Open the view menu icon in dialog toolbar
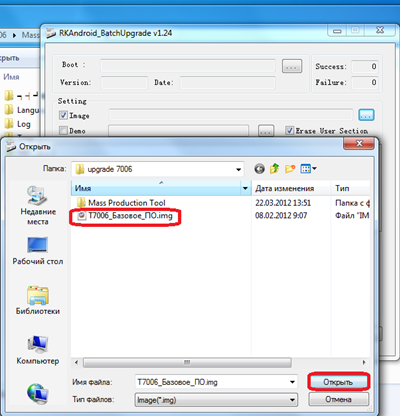The image size is (401, 418). coord(308,169)
